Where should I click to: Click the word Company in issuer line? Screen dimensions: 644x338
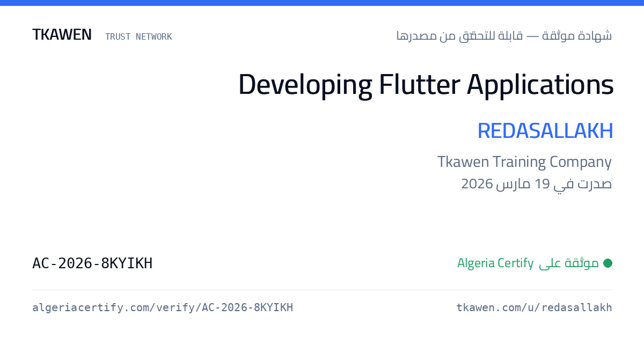coord(582,162)
